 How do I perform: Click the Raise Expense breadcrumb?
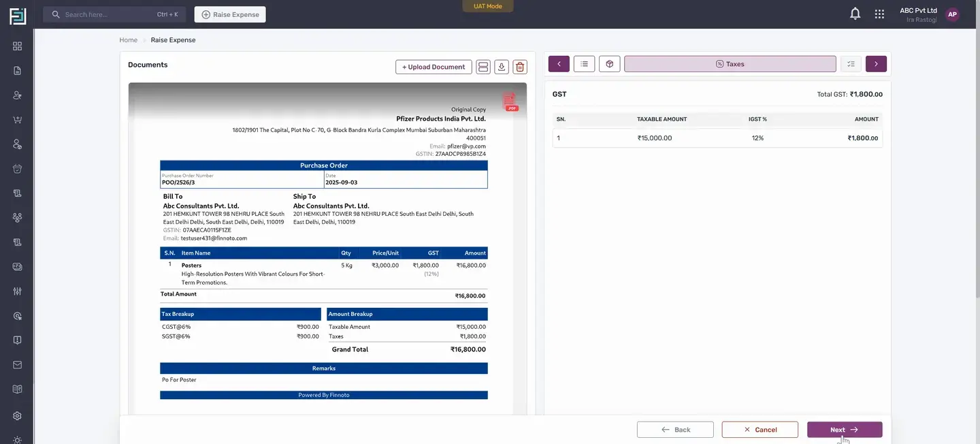(x=173, y=40)
